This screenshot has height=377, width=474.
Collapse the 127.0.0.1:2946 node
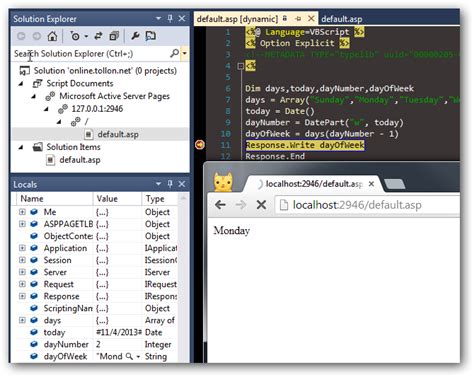coord(47,109)
